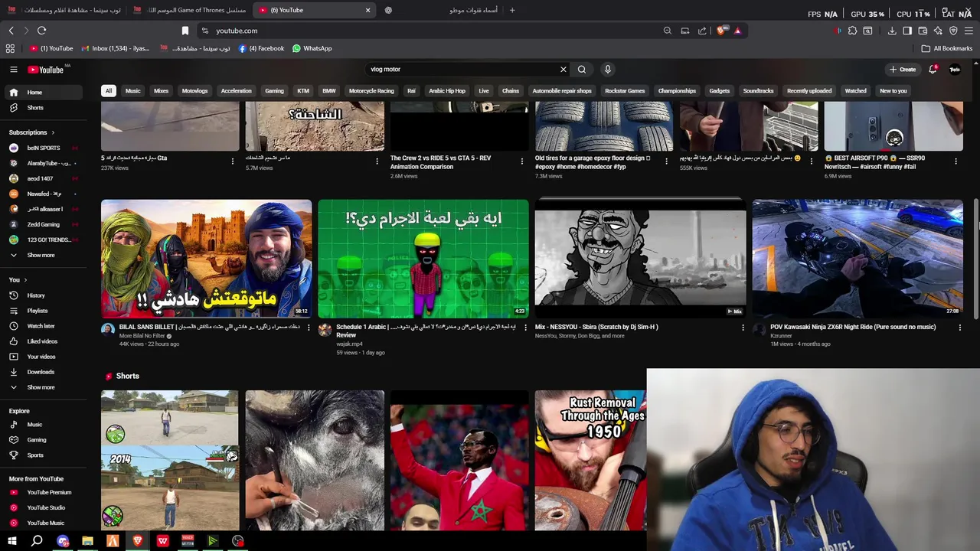Image resolution: width=980 pixels, height=551 pixels.
Task: Open WhatsApp bookmark
Action: pos(312,48)
